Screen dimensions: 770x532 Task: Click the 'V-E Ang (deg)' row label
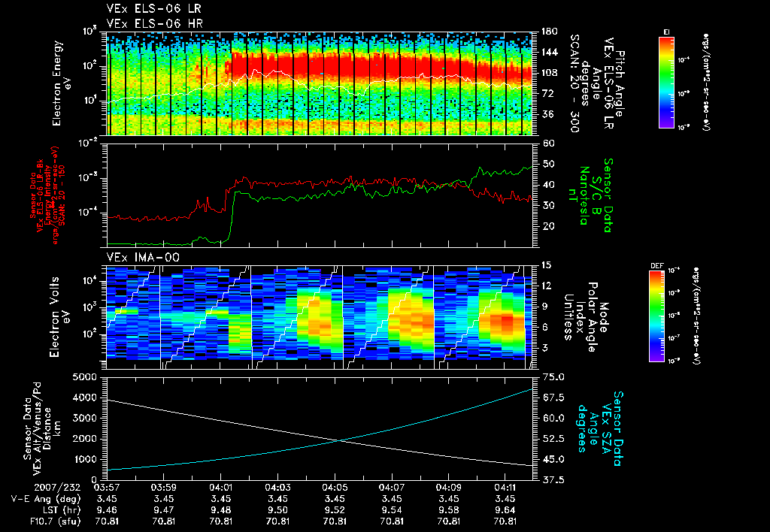[x=45, y=499]
